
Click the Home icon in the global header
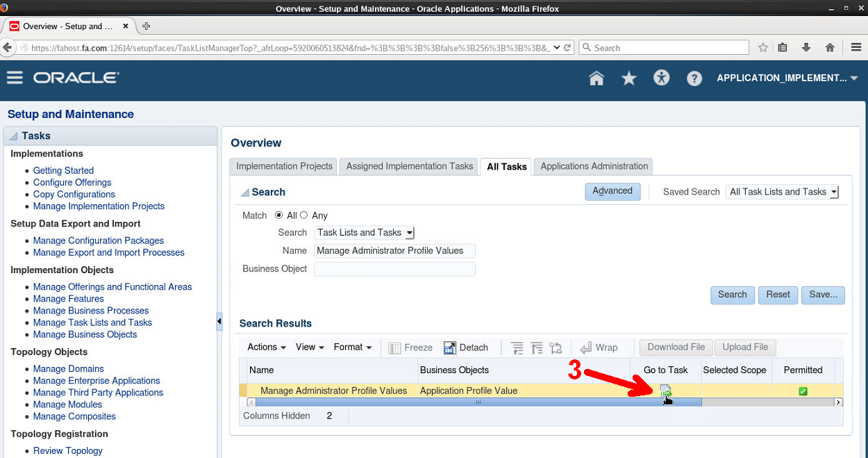596,78
